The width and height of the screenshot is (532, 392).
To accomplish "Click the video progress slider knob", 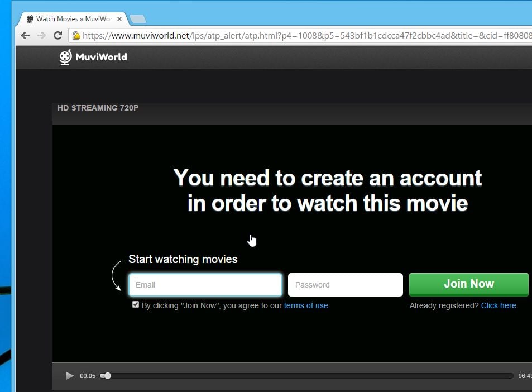I will coord(107,376).
